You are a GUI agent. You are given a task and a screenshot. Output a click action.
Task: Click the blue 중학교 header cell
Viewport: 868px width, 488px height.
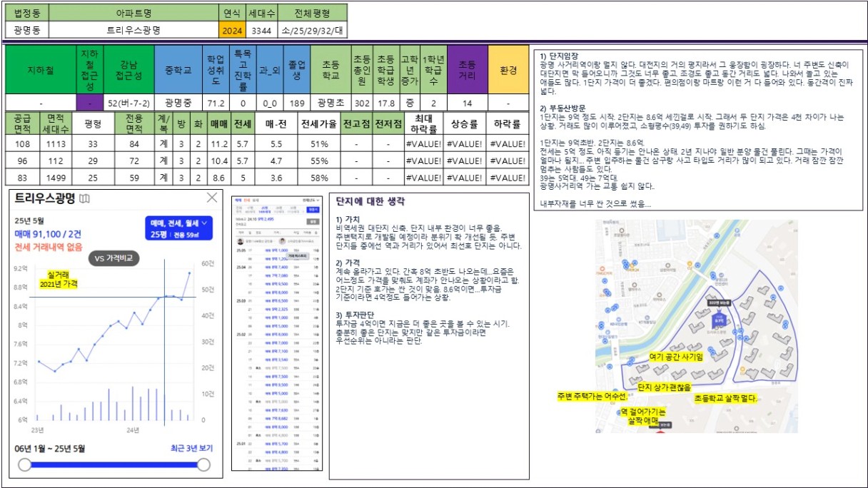pyautogui.click(x=178, y=71)
